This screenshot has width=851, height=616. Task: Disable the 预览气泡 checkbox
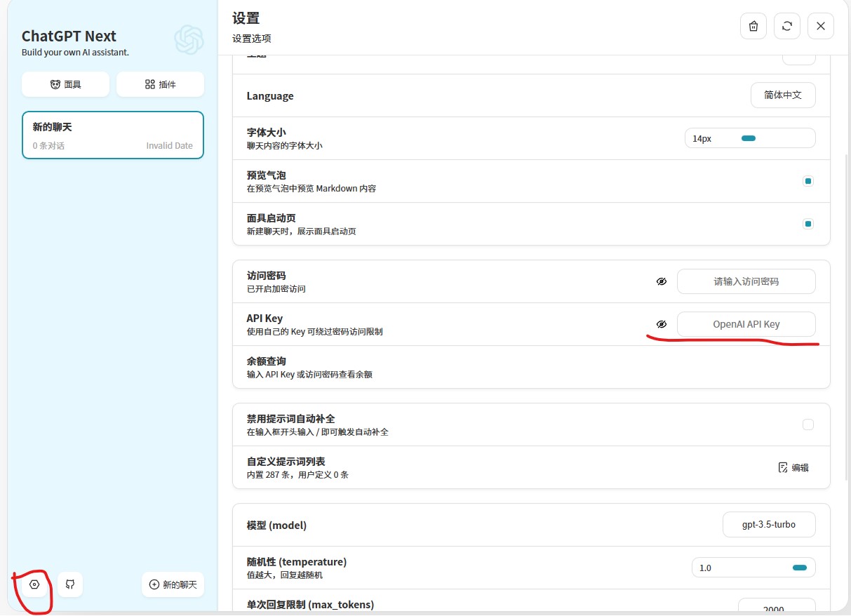[x=808, y=181]
